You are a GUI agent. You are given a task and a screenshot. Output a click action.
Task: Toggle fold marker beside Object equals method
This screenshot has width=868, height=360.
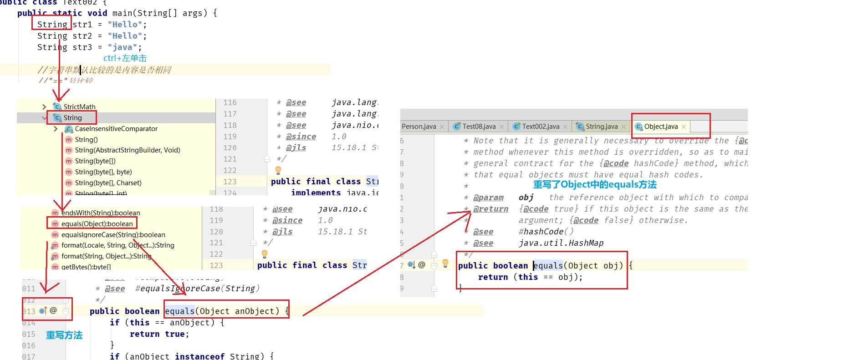pyautogui.click(x=434, y=265)
